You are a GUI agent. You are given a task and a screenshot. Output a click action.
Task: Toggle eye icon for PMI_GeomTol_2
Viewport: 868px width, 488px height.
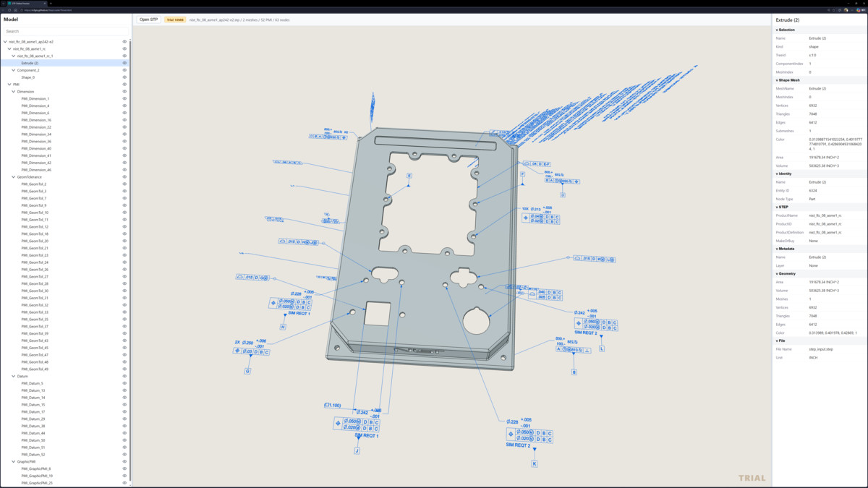[124, 184]
